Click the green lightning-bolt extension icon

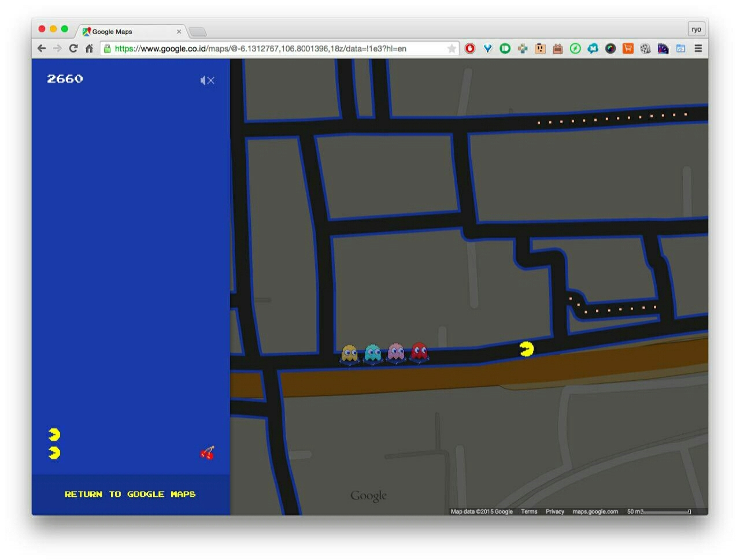(575, 49)
